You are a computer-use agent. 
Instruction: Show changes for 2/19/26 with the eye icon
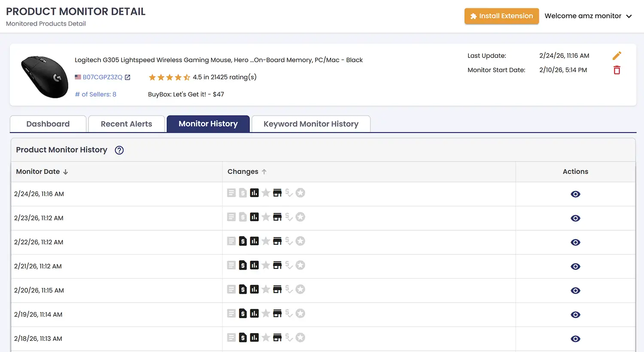(x=575, y=314)
